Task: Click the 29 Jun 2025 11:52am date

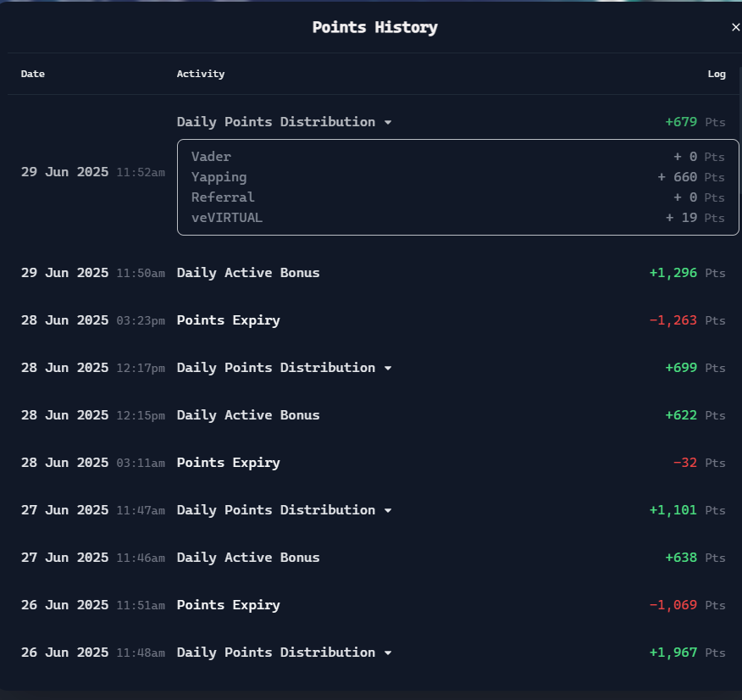Action: click(x=93, y=172)
